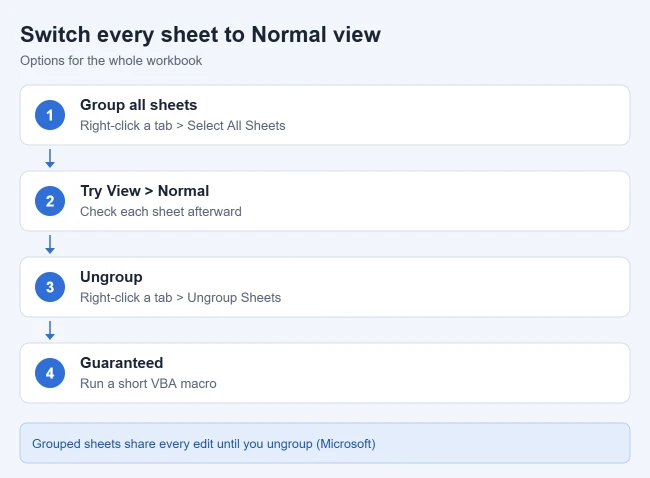Select the 'Guaranteed' step title

121,363
